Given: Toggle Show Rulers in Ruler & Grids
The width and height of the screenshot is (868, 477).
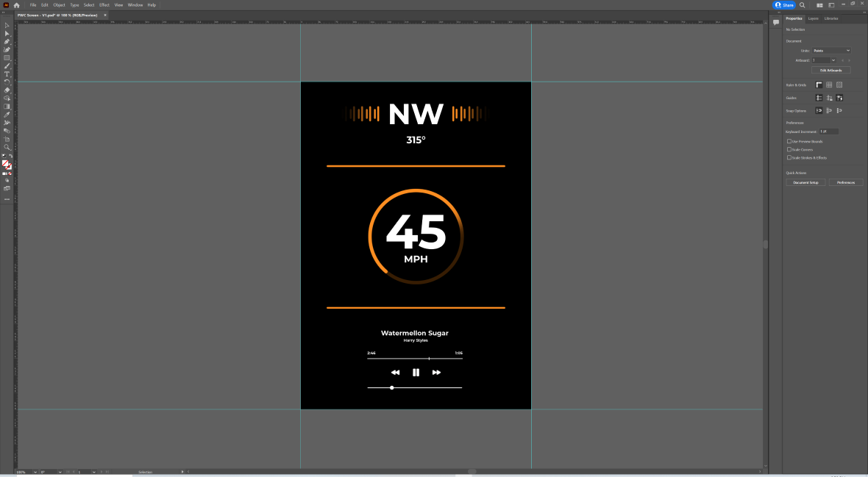Looking at the screenshot, I should (819, 85).
